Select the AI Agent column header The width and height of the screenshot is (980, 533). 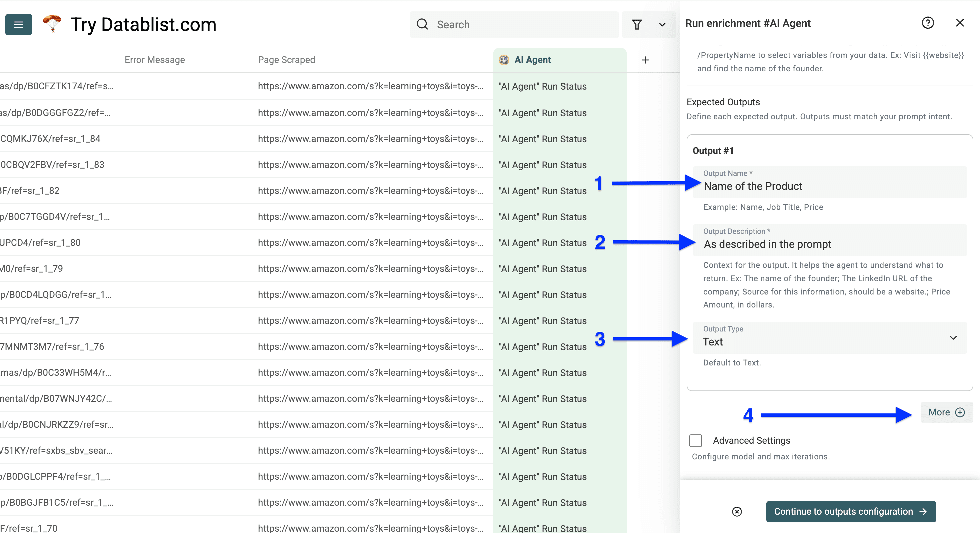tap(533, 60)
